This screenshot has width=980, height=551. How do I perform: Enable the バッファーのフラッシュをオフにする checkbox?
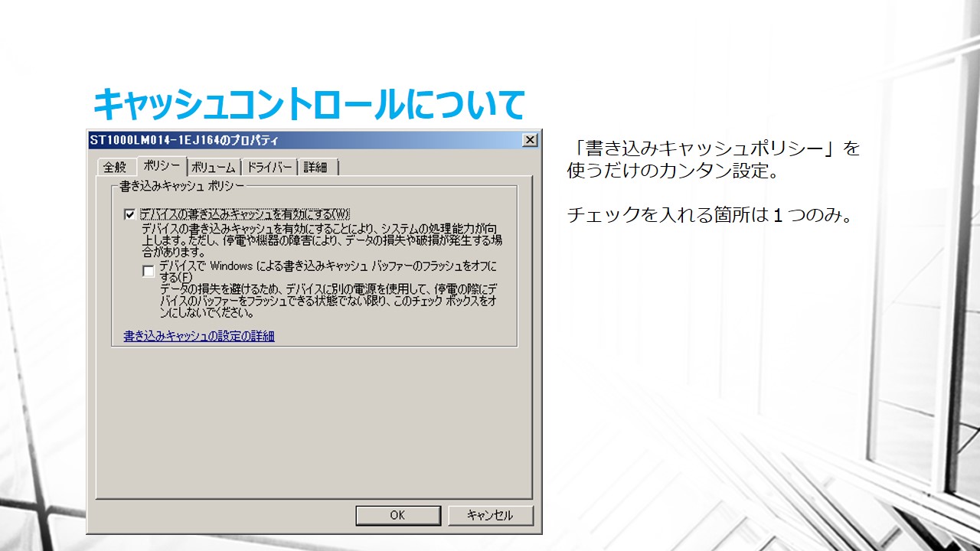149,271
